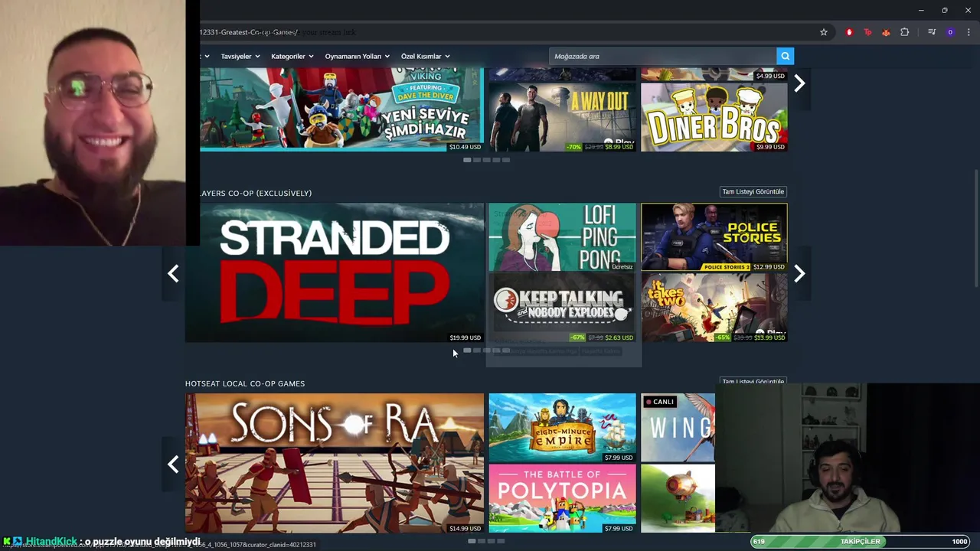Click the Mağazada ara search field
This screenshot has height=551, width=980.
tap(662, 56)
